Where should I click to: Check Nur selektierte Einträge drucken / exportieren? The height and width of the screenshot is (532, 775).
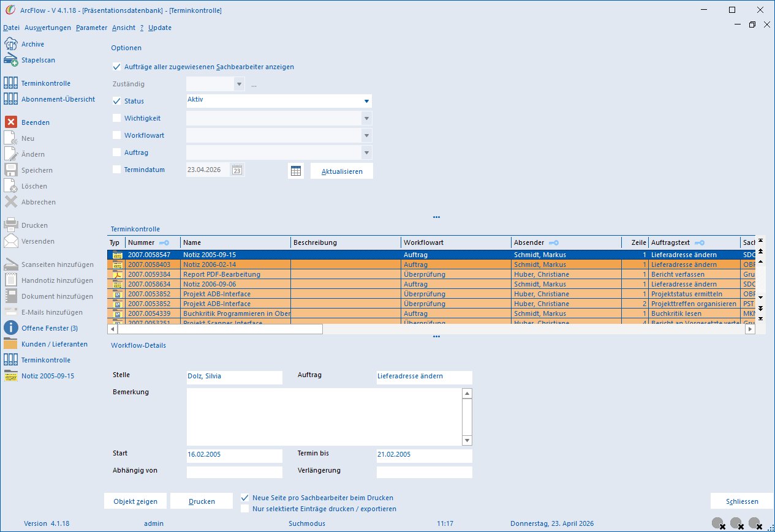pyautogui.click(x=245, y=509)
